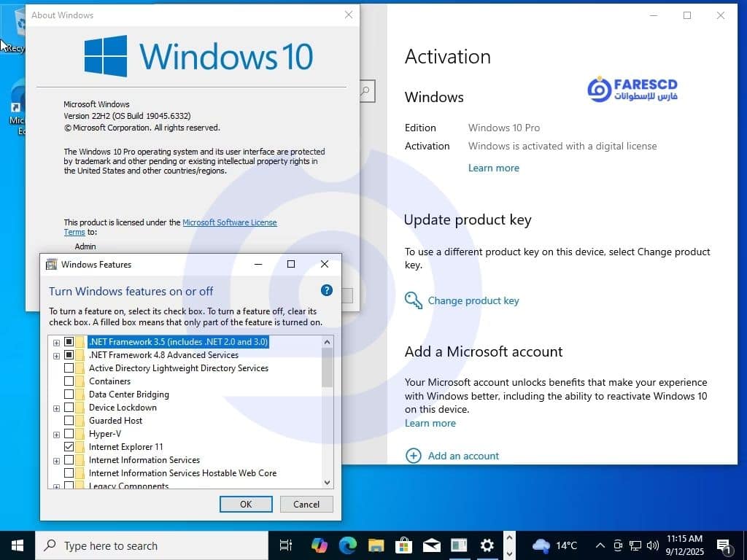Expand the Internet Information Services node
The width and height of the screenshot is (747, 560).
click(x=56, y=461)
